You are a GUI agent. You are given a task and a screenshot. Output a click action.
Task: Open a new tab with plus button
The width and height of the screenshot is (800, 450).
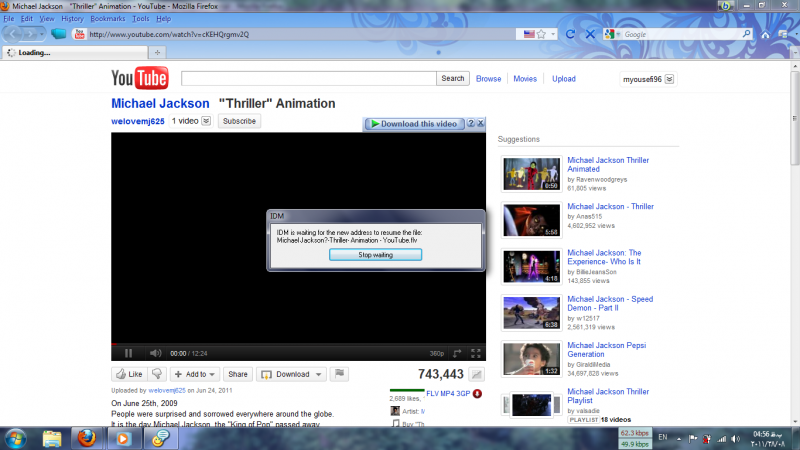[157, 53]
